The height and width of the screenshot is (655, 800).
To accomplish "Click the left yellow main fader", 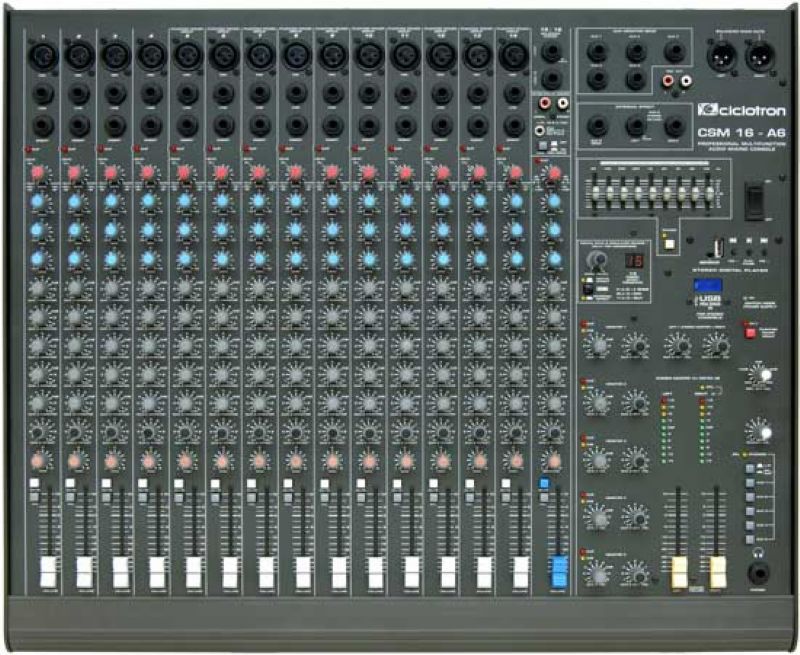I will (680, 573).
